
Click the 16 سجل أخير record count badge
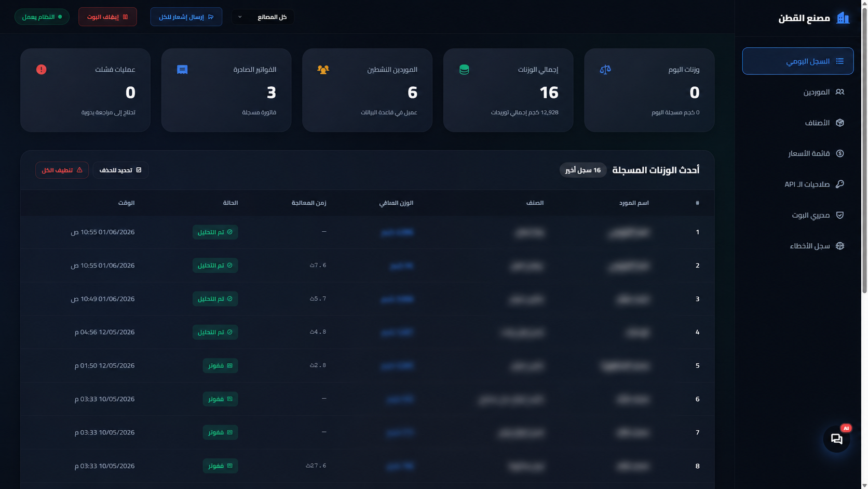click(x=583, y=170)
